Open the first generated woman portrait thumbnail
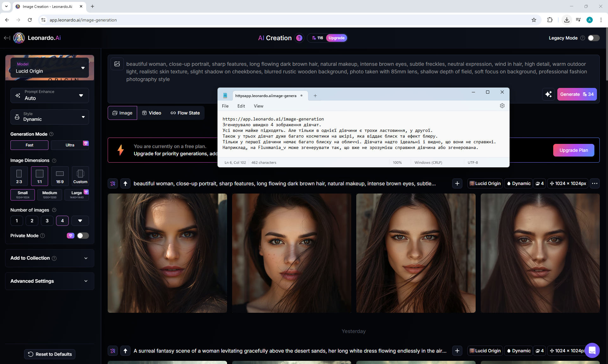The width and height of the screenshot is (608, 364). [x=167, y=253]
